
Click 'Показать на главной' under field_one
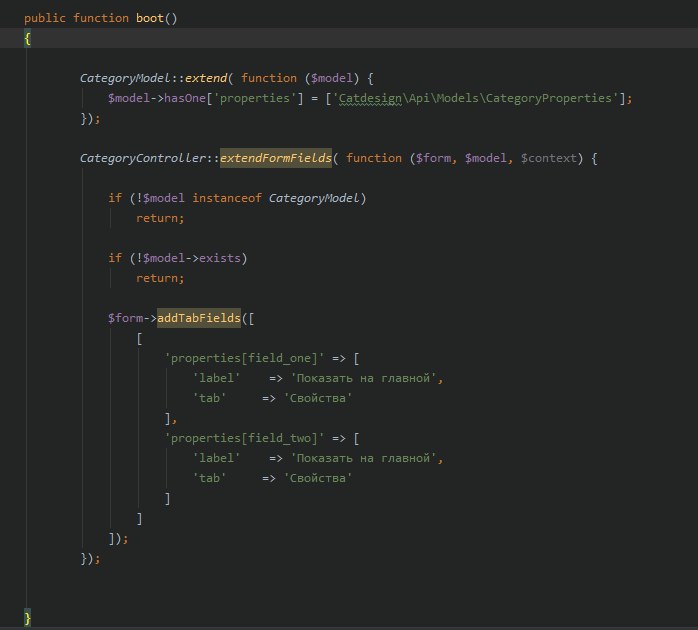coord(363,378)
